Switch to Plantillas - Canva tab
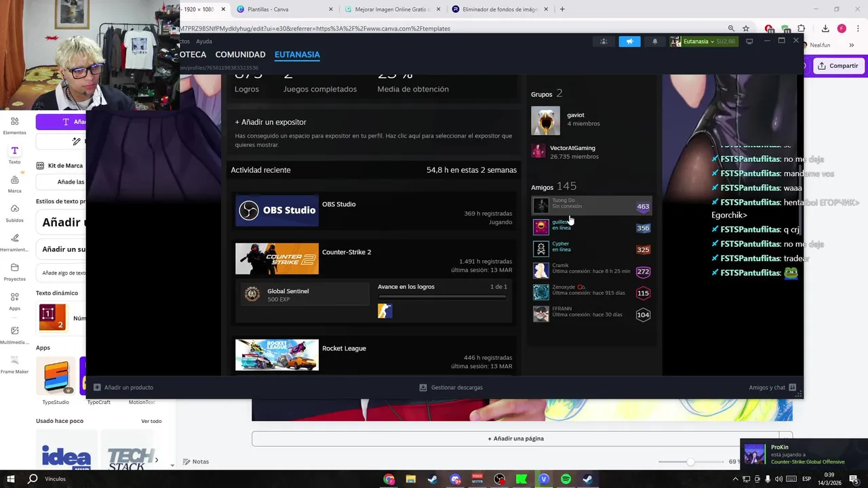Viewport: 868px width, 488px height. coord(285,9)
